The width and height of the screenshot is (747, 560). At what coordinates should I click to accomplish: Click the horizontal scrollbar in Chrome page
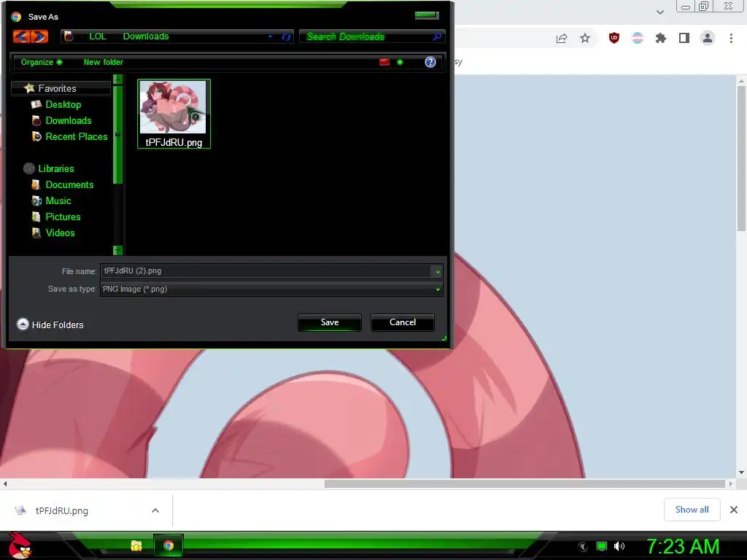[x=525, y=484]
